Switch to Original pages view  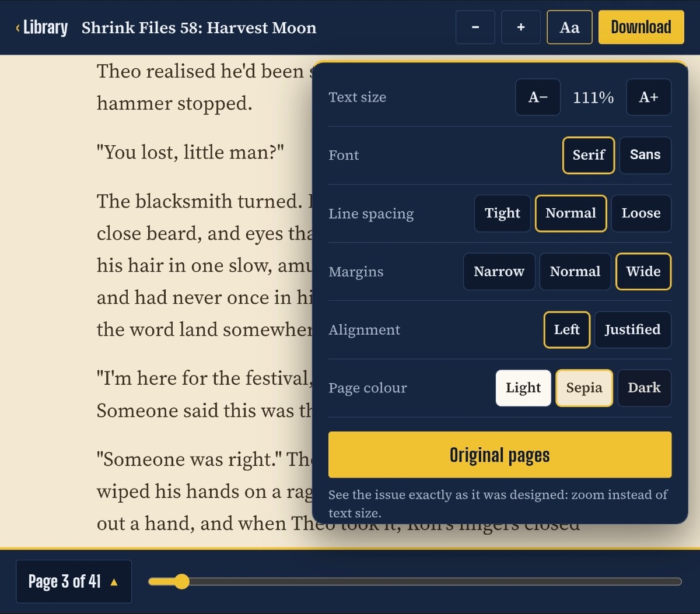pos(500,455)
